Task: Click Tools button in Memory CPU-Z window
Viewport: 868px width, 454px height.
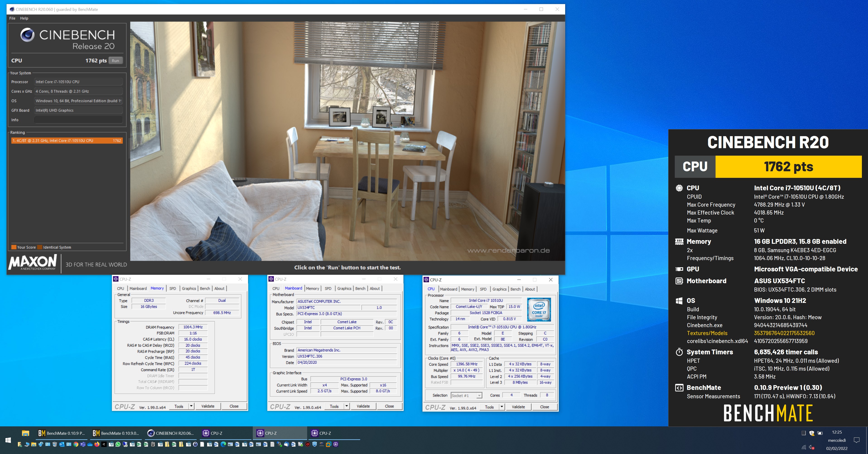Action: (179, 406)
